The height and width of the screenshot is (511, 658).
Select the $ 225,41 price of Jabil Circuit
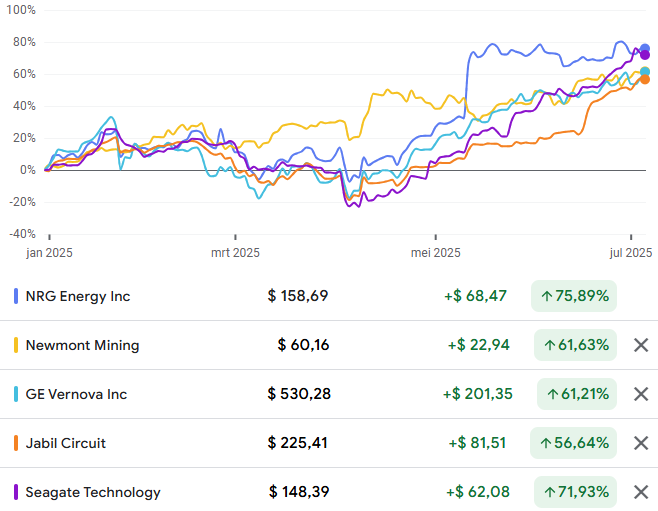(298, 443)
